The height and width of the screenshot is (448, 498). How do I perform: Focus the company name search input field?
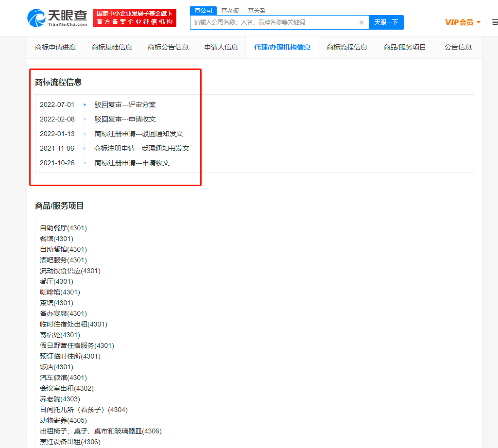tap(275, 22)
